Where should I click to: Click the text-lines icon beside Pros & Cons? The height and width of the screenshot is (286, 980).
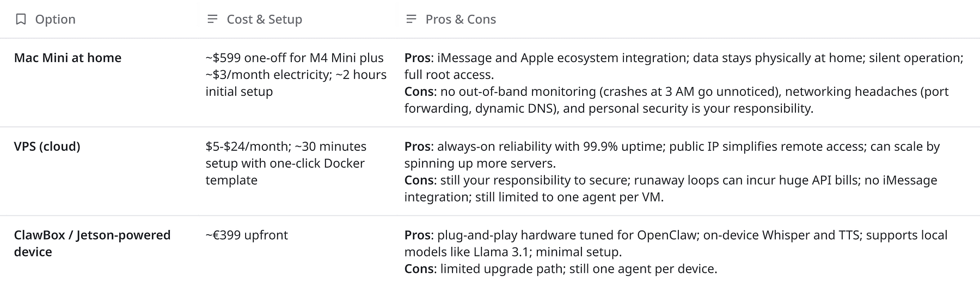pos(412,20)
